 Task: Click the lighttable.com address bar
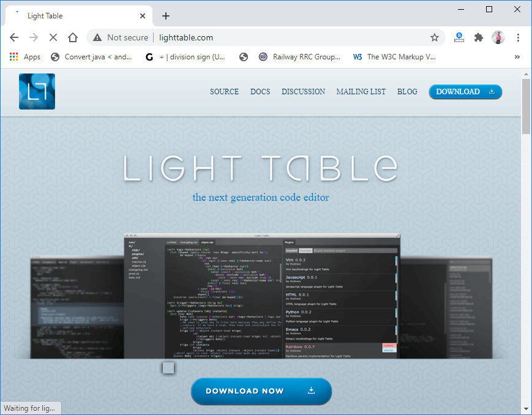266,37
